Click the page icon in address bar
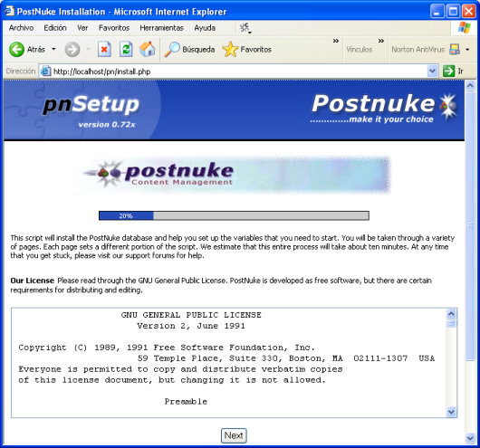480x448 pixels. coord(45,71)
